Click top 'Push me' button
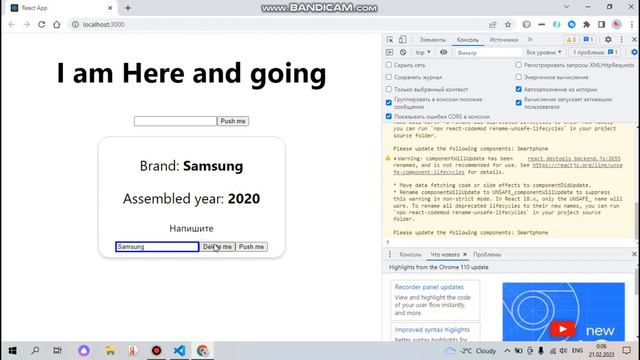The width and height of the screenshot is (640, 360). [233, 121]
